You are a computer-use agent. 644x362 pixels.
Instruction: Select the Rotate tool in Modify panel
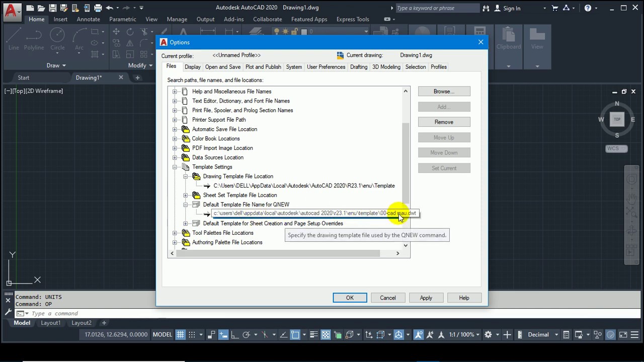pos(130,32)
